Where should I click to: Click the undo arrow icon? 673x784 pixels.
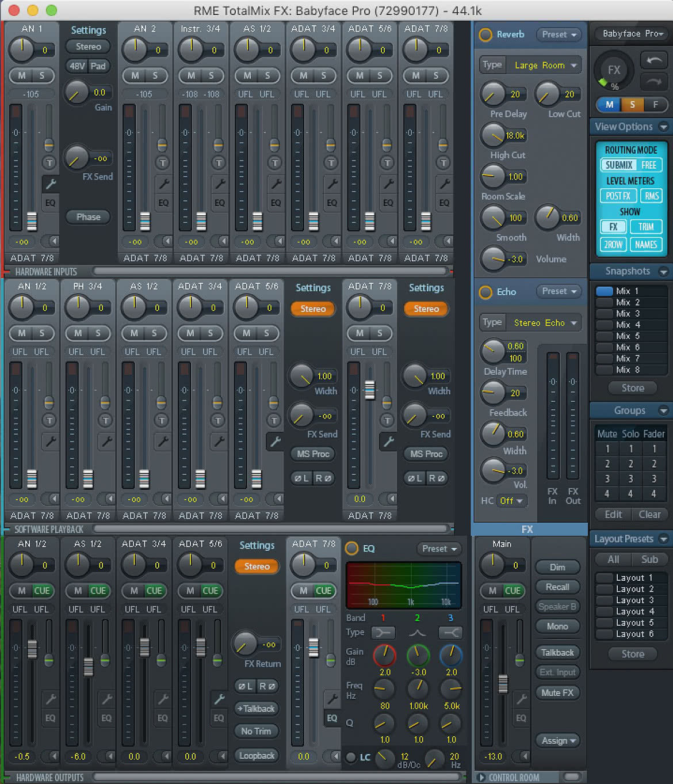(x=654, y=61)
